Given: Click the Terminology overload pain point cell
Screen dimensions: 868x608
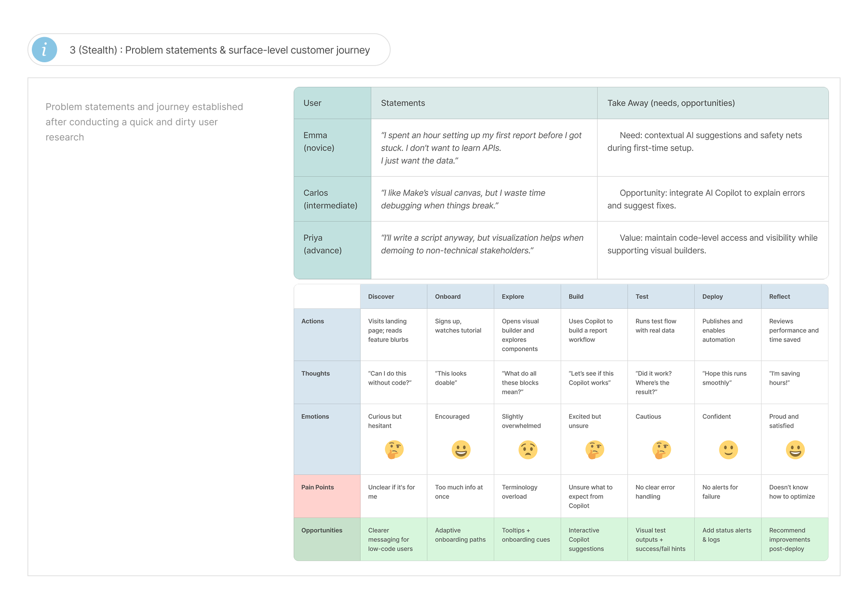Looking at the screenshot, I should pos(528,496).
